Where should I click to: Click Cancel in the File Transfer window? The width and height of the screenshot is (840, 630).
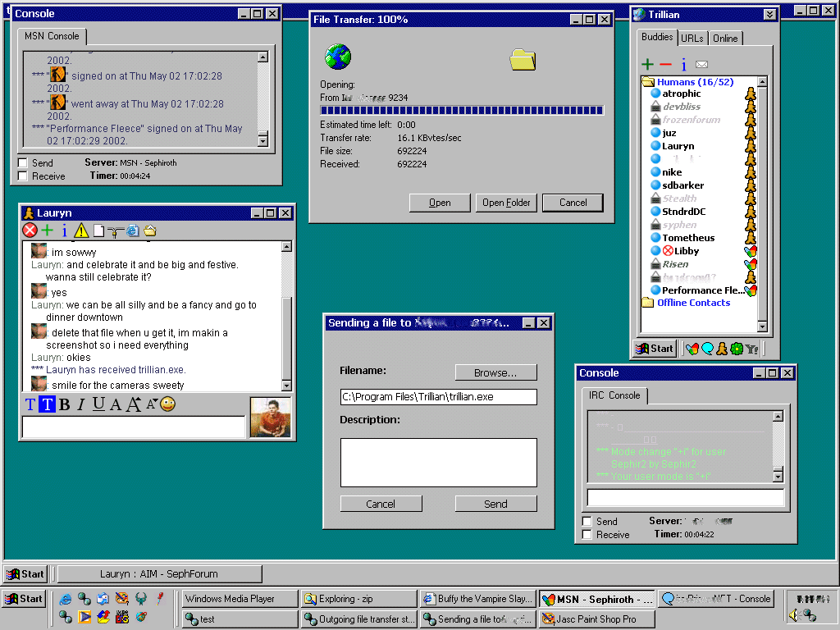point(573,203)
